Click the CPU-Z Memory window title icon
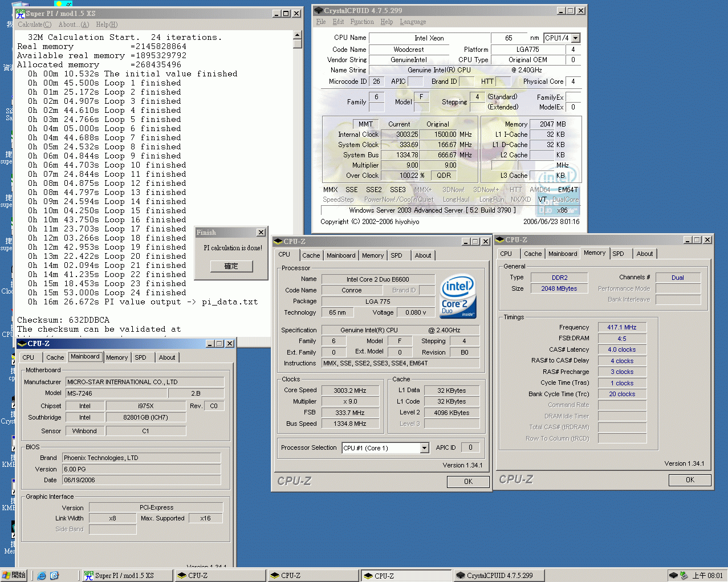Screen dimensions: 728x582 499,240
